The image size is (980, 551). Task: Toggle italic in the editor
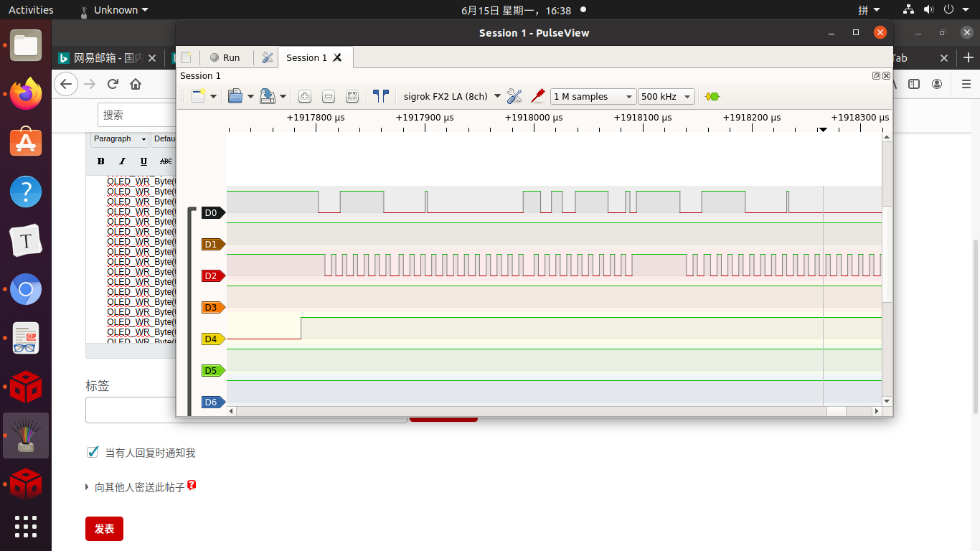(x=122, y=161)
